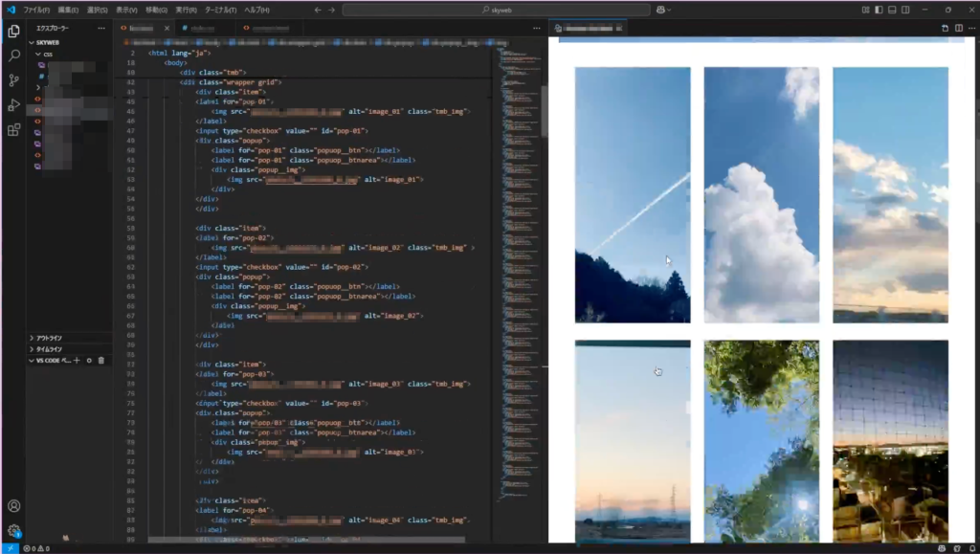Select the preview pane tab
Screen dimensions: 980x554
[x=589, y=28]
